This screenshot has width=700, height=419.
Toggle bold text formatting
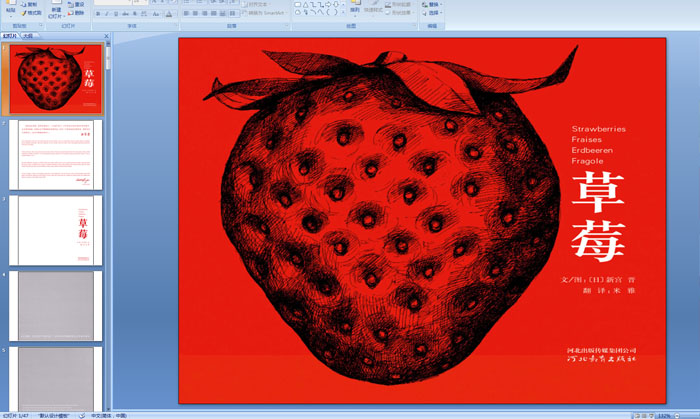coord(98,14)
